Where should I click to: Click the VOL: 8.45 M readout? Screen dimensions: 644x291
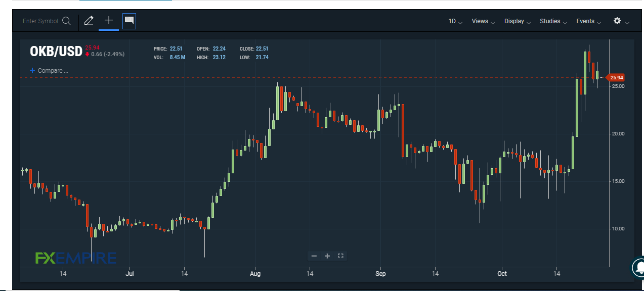[x=169, y=58]
